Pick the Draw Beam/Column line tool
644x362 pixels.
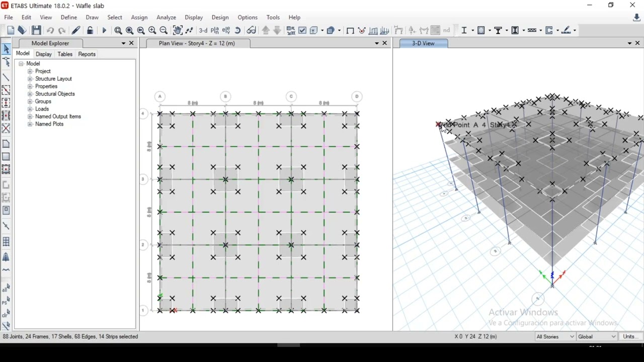point(6,77)
